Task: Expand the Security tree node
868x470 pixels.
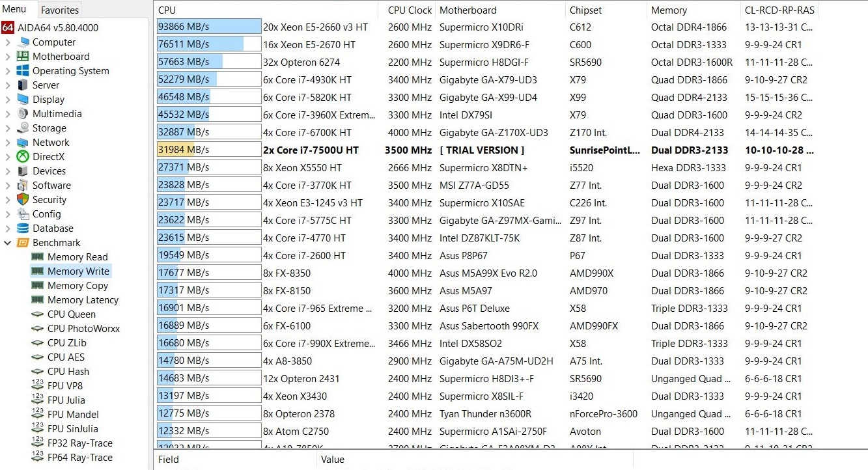Action: (8, 200)
